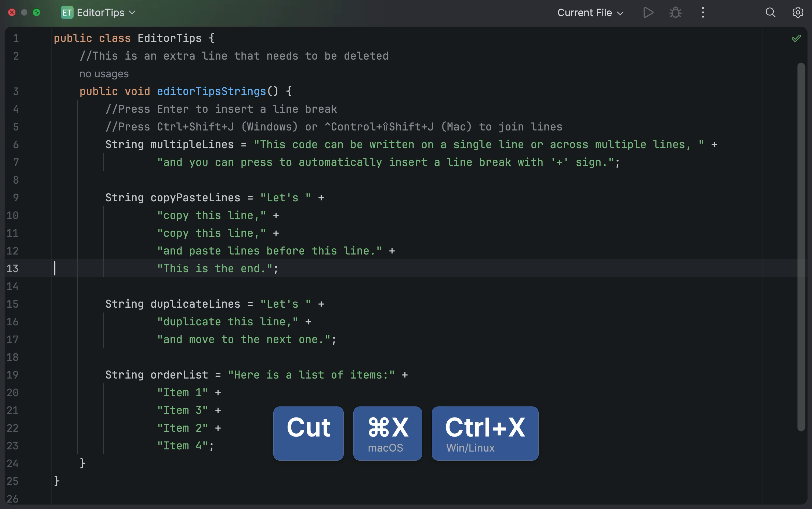Click the copyPasteLines variable name
This screenshot has width=812, height=509.
tap(195, 198)
